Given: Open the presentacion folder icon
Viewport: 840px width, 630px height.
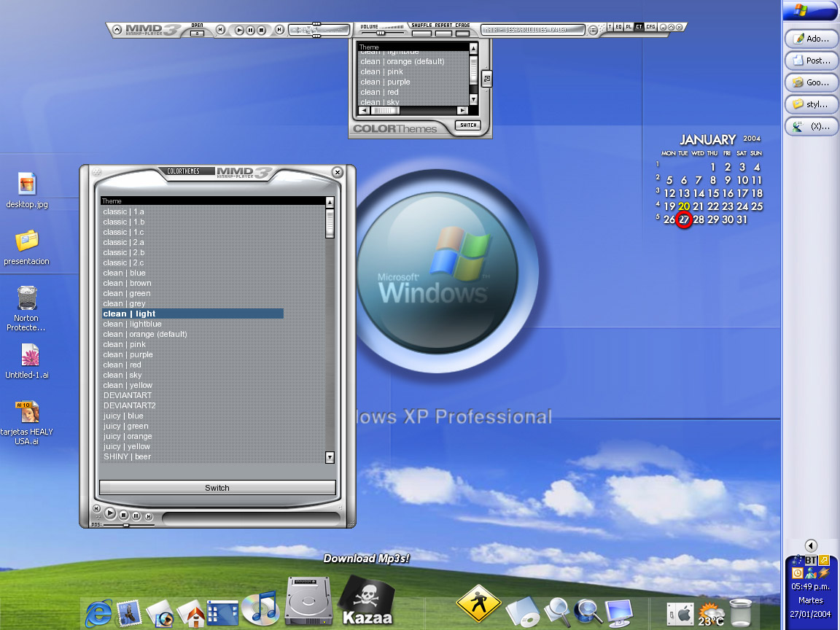Looking at the screenshot, I should click(x=27, y=247).
